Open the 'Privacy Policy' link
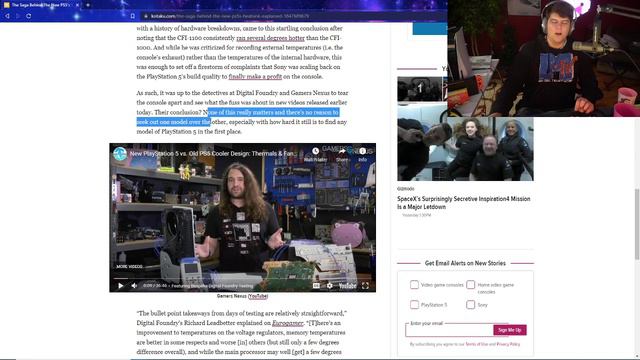The image size is (640, 360). tap(508, 344)
